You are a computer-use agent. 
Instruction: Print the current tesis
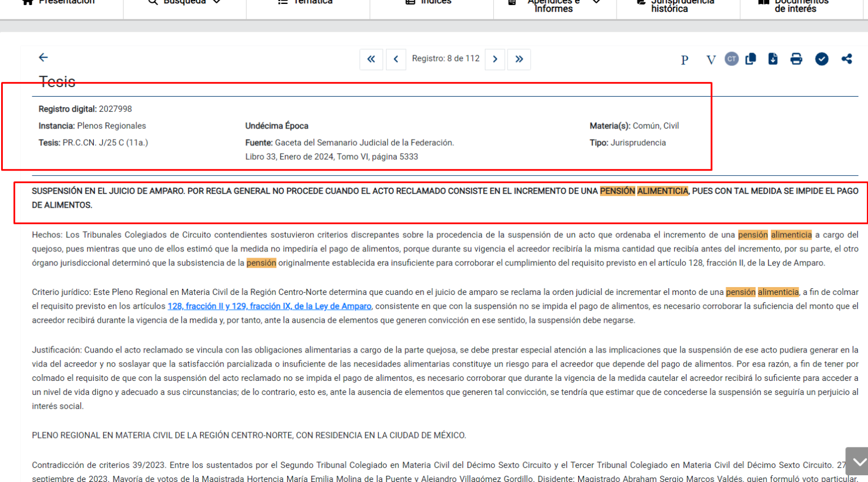pyautogui.click(x=796, y=59)
